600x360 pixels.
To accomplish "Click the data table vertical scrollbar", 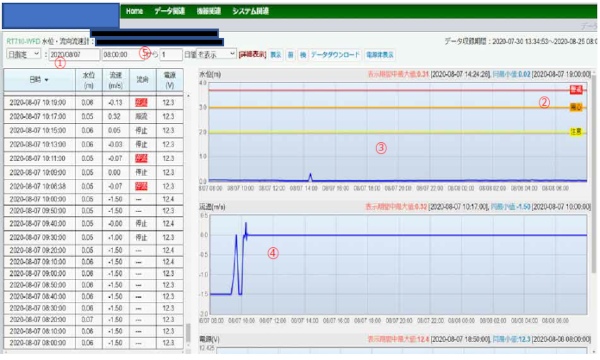I will [x=188, y=333].
